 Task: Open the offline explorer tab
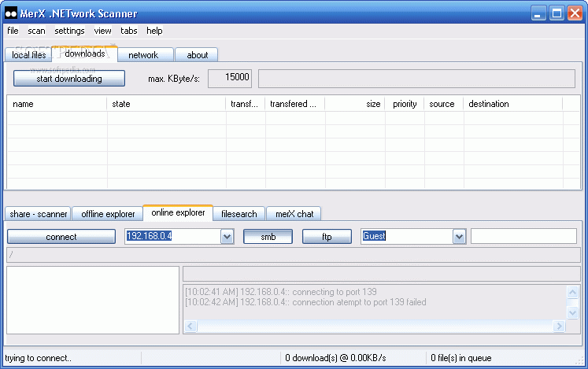coord(107,214)
